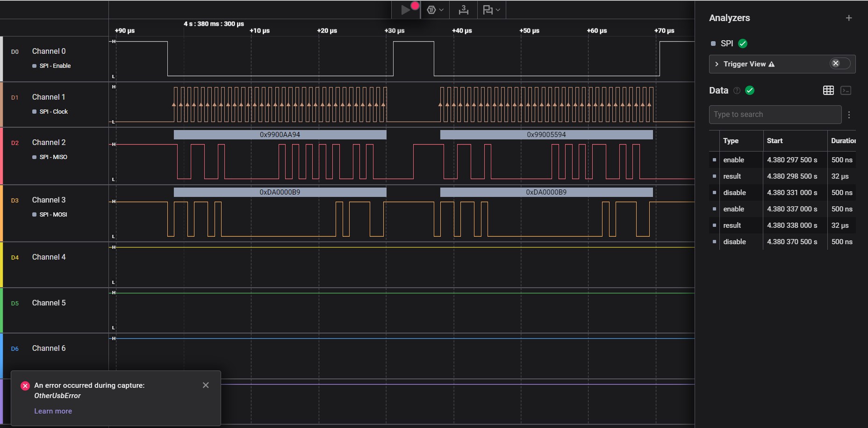Click the MISO result bubble 0x99005594
Screen dimensions: 868x428
click(x=546, y=135)
